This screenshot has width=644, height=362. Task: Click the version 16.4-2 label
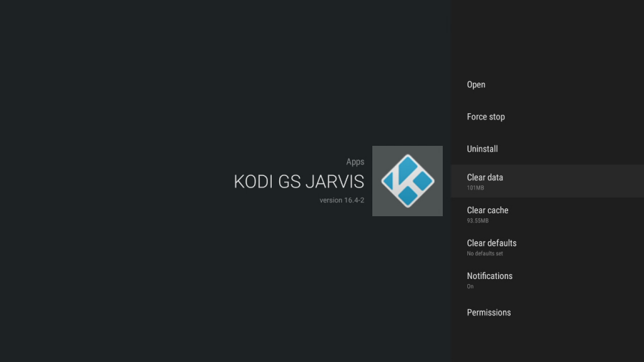341,200
